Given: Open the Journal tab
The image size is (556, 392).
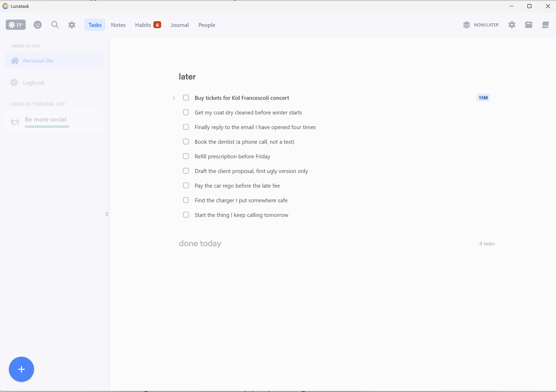Looking at the screenshot, I should tap(179, 25).
